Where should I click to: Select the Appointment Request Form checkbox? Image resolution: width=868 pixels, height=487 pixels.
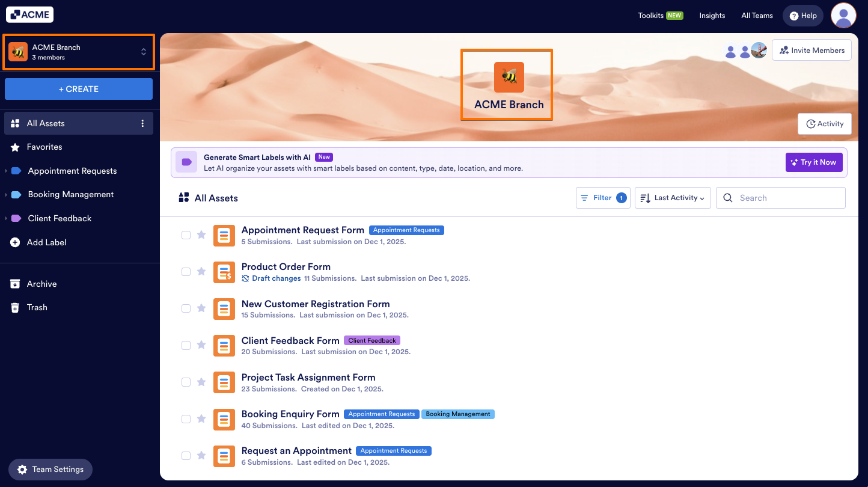pyautogui.click(x=186, y=235)
